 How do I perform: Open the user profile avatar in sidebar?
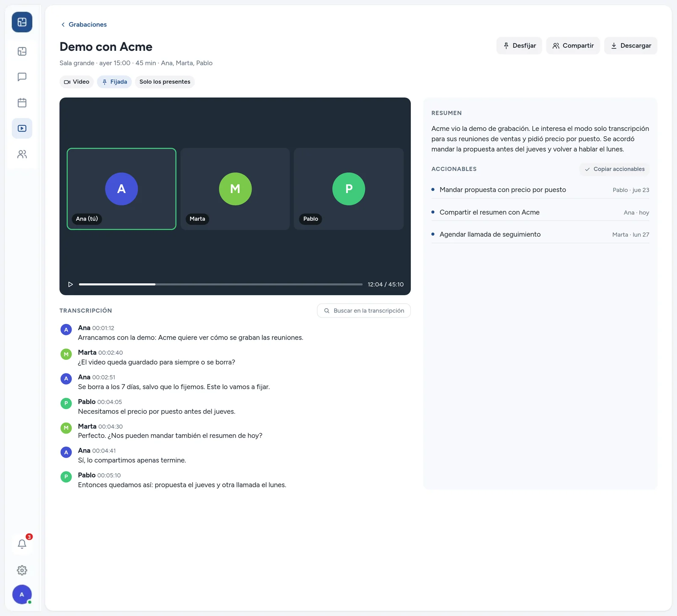tap(22, 594)
